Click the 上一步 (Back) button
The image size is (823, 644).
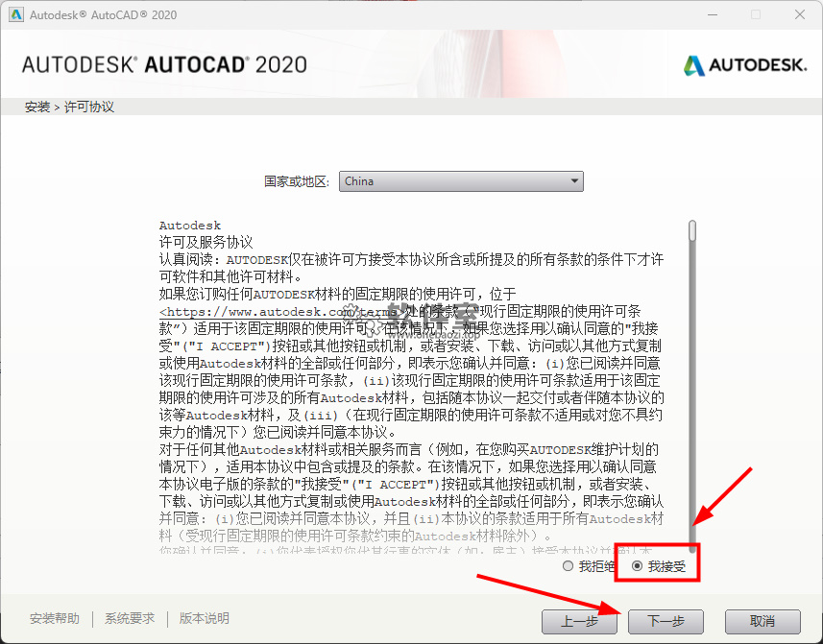tap(579, 622)
